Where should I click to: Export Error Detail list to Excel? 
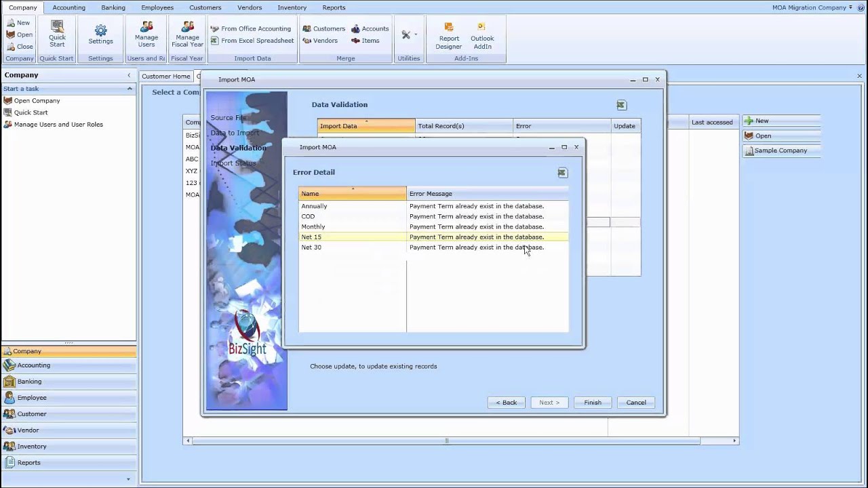pyautogui.click(x=562, y=173)
